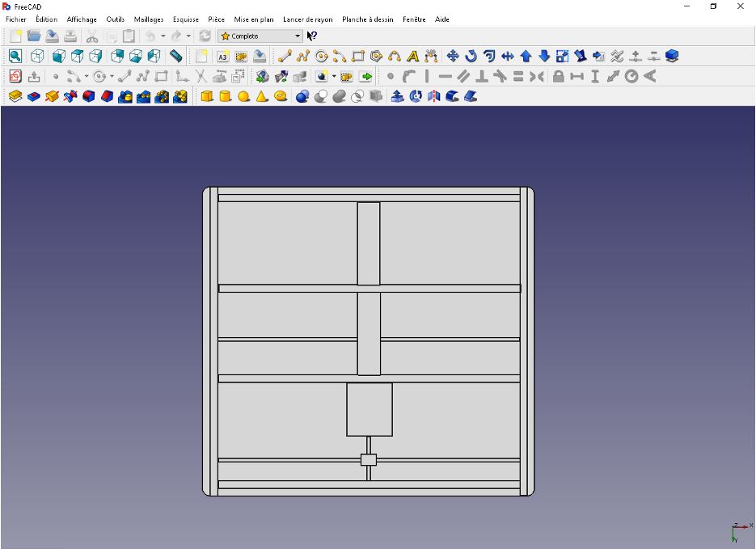Select the top view cube icon

[77, 56]
